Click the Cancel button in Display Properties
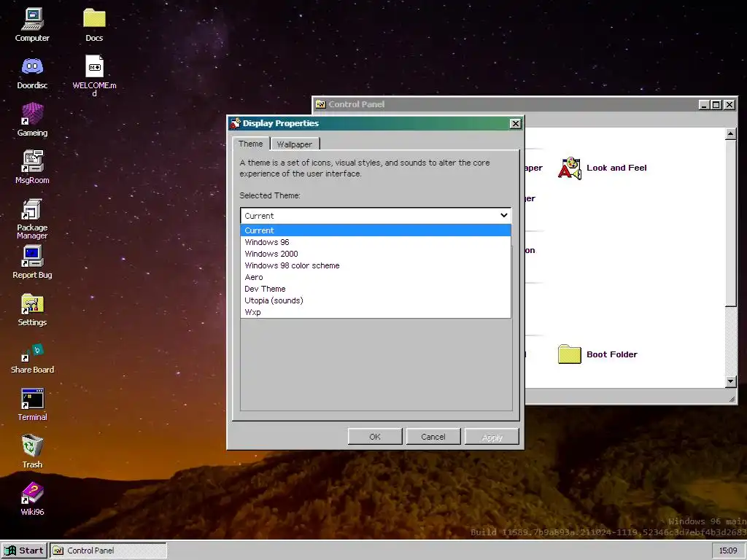The height and width of the screenshot is (560, 747). (433, 437)
